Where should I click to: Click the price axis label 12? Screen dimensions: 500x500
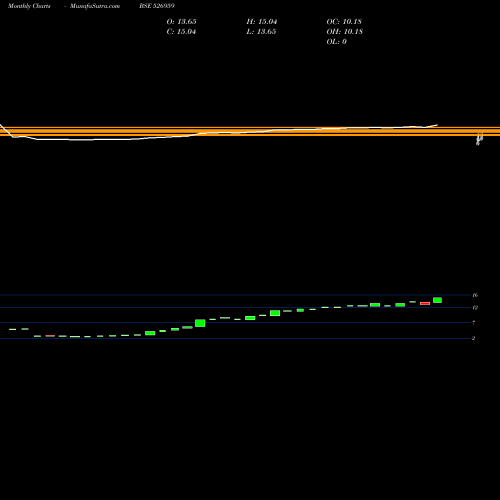pyautogui.click(x=475, y=307)
